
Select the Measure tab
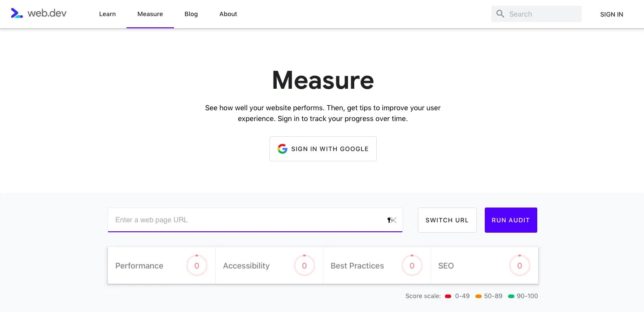coord(150,14)
